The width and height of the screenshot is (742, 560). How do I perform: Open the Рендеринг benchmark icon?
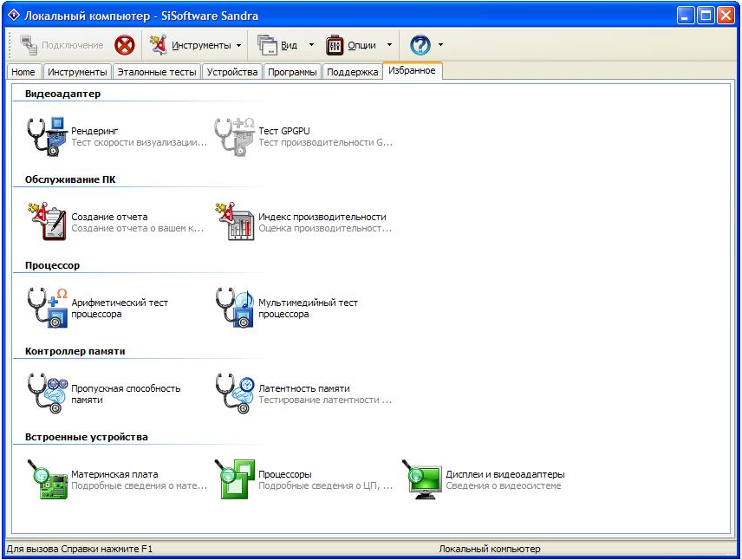pos(47,137)
